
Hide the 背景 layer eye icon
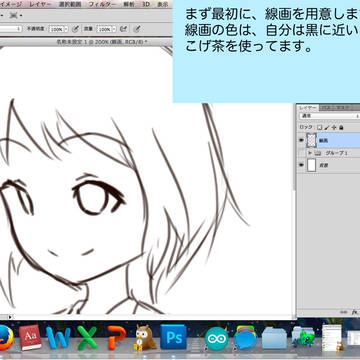point(302,165)
